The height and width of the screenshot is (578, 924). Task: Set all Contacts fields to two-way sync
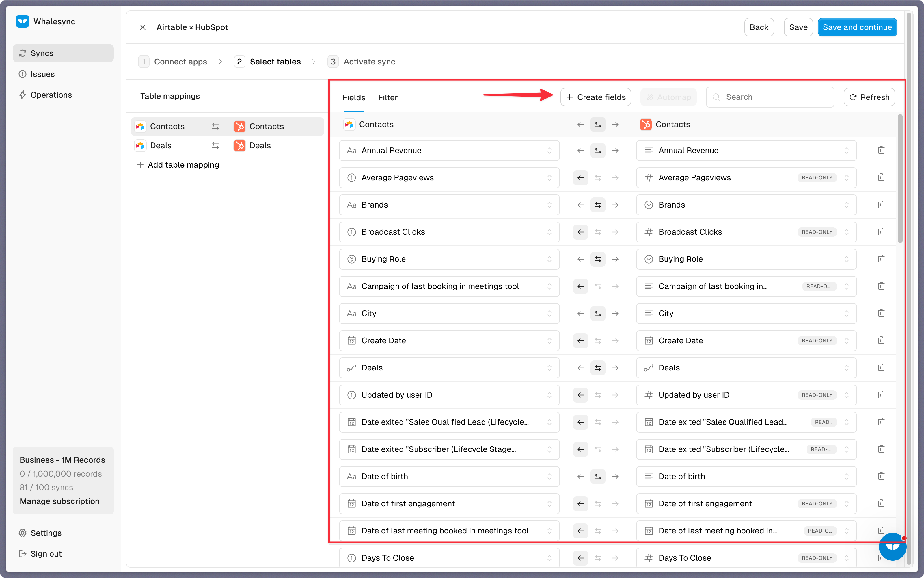[x=598, y=125]
